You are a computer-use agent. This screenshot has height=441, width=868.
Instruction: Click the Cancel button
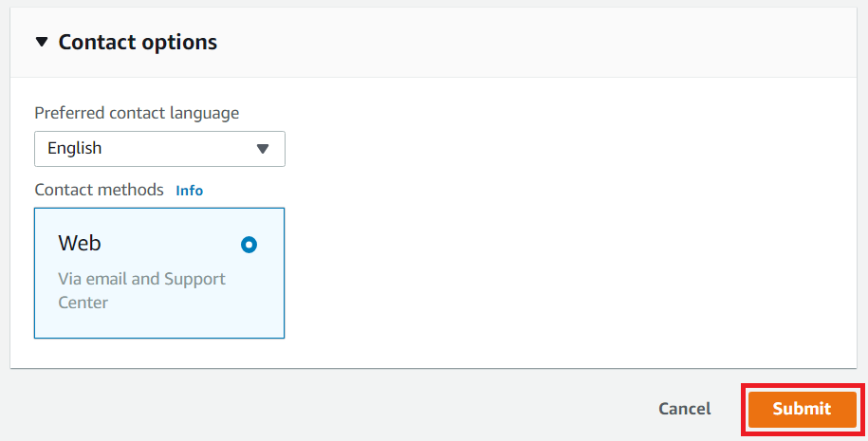(684, 409)
